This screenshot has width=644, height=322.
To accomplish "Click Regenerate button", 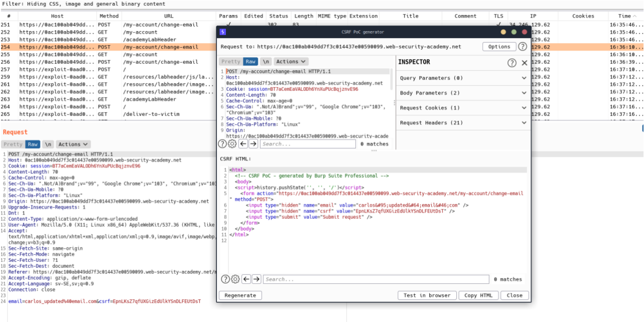I will pyautogui.click(x=240, y=295).
